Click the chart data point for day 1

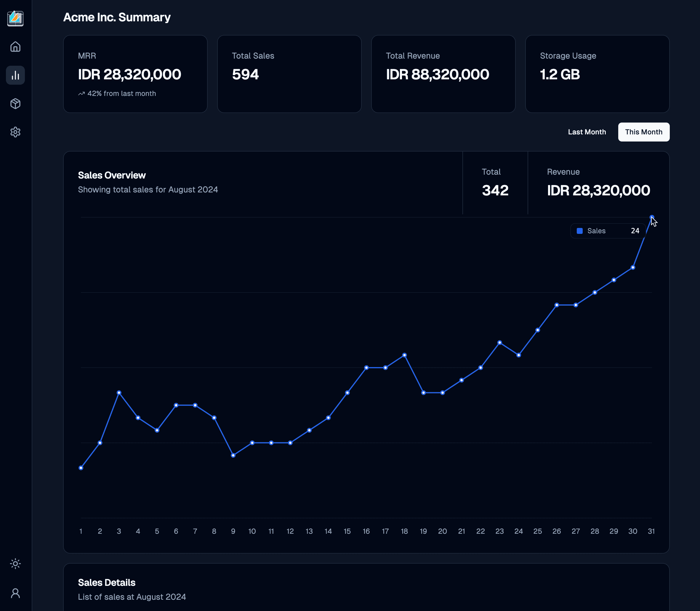click(81, 468)
